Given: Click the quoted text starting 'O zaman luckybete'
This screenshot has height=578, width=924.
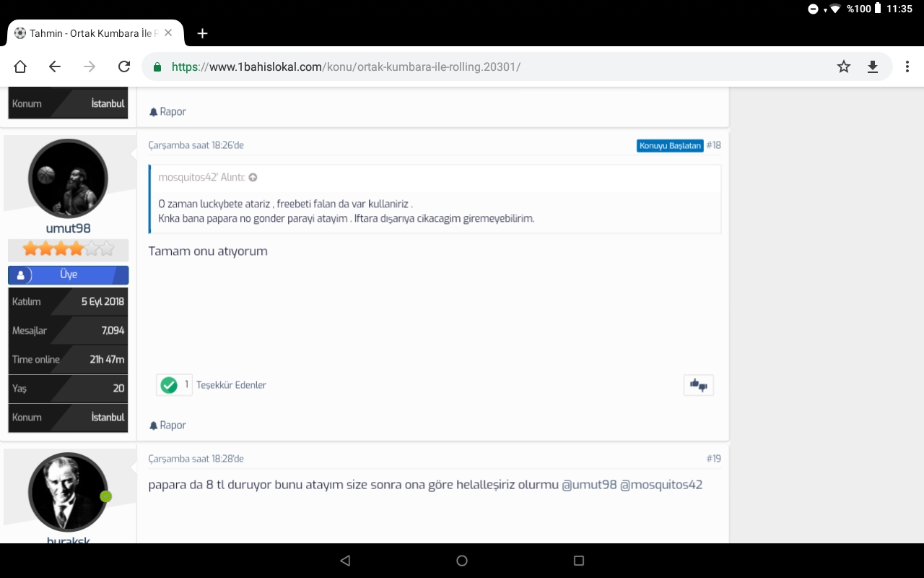Looking at the screenshot, I should 286,204.
